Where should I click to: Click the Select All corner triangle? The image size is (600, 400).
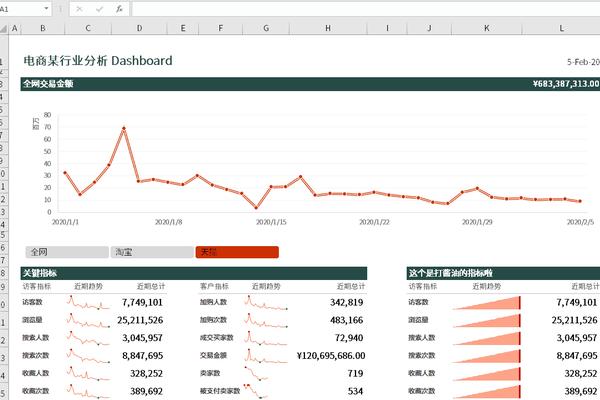point(4,29)
